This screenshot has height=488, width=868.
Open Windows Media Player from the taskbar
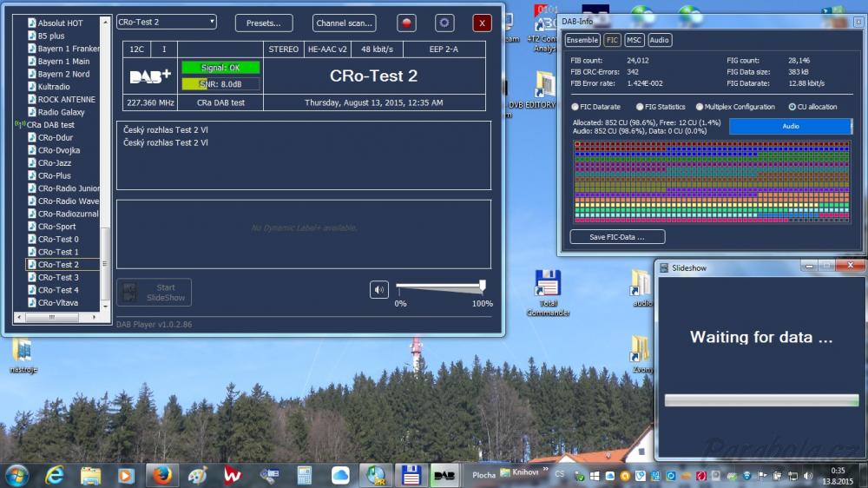pyautogui.click(x=126, y=476)
